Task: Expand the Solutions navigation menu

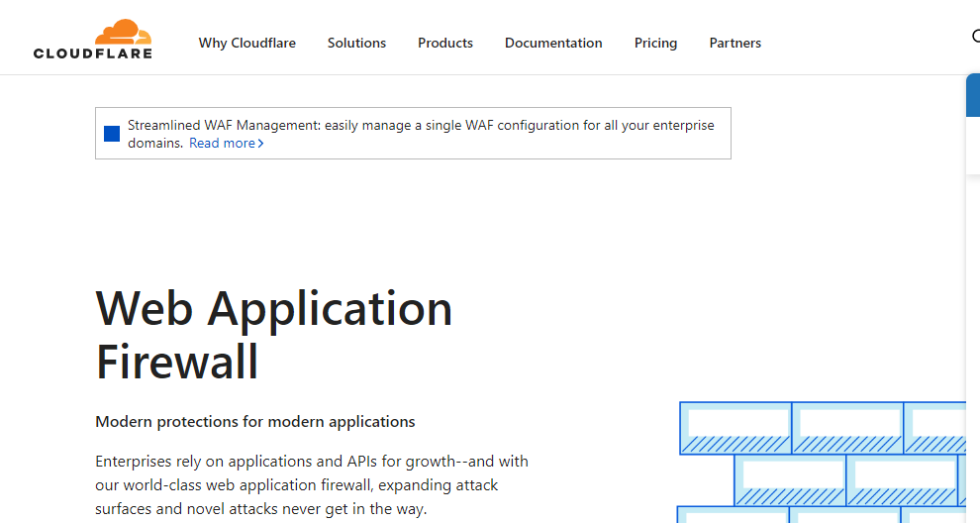Action: [356, 43]
